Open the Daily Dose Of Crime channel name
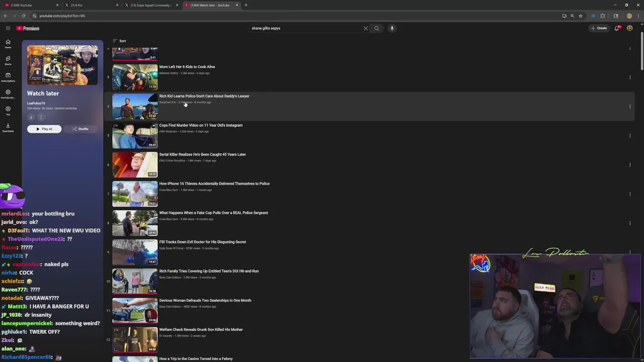 pos(172,248)
